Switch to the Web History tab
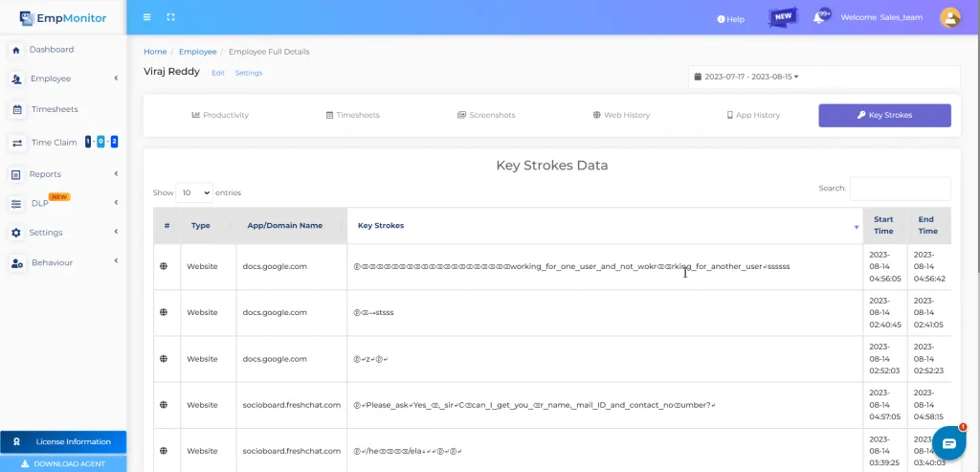 (620, 115)
